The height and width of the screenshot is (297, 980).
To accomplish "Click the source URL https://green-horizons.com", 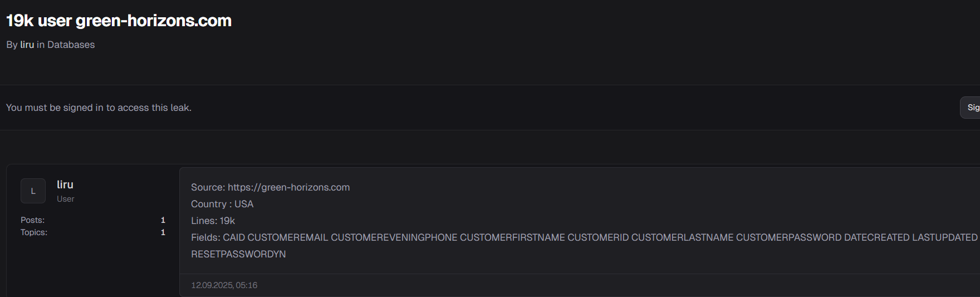I will [288, 187].
